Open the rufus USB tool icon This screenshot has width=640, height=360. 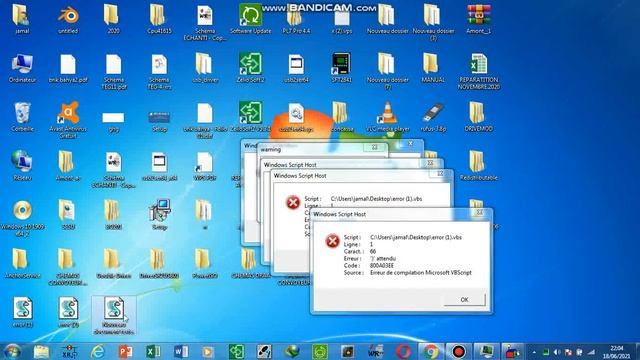point(433,117)
